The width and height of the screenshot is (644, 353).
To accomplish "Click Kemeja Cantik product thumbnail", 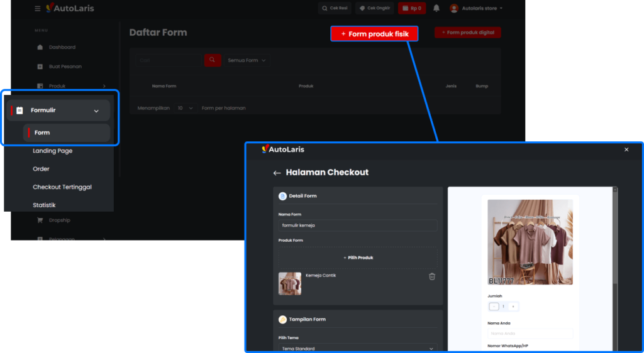I will (x=289, y=284).
